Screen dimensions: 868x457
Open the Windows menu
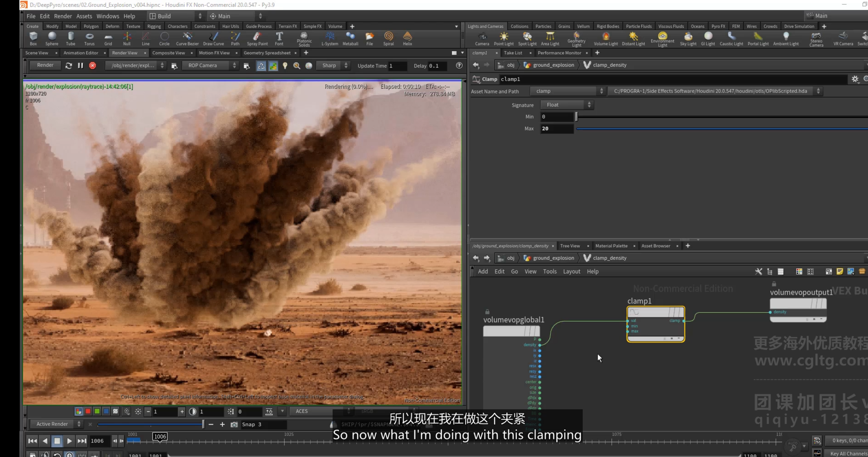(107, 16)
